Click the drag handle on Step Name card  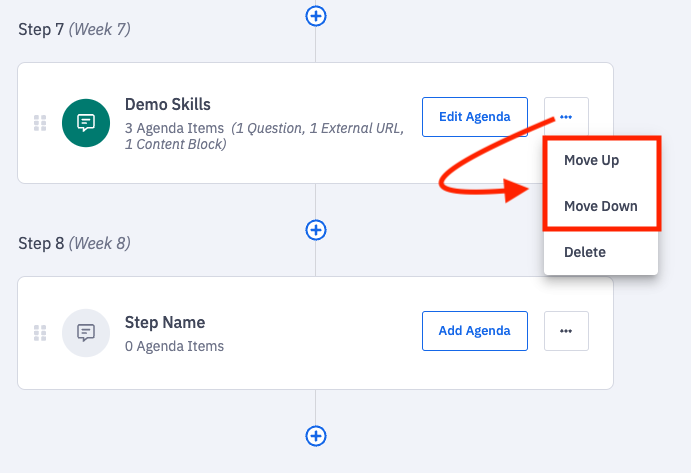40,332
